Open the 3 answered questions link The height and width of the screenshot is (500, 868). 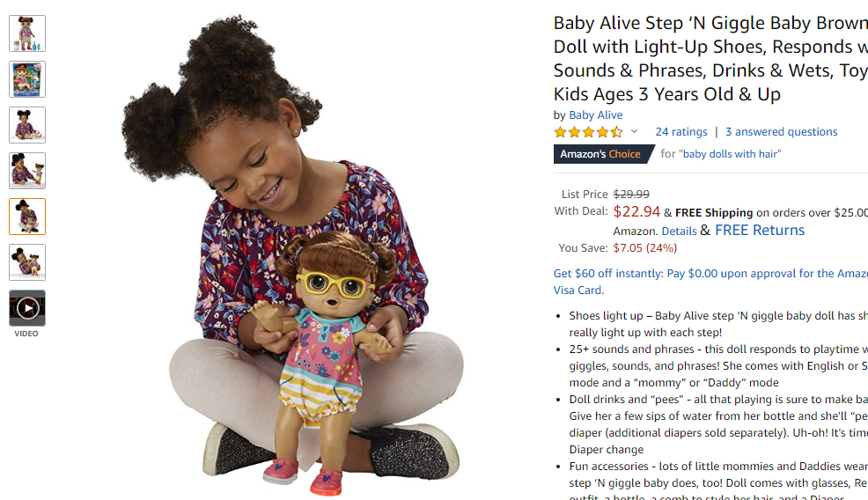tap(781, 132)
